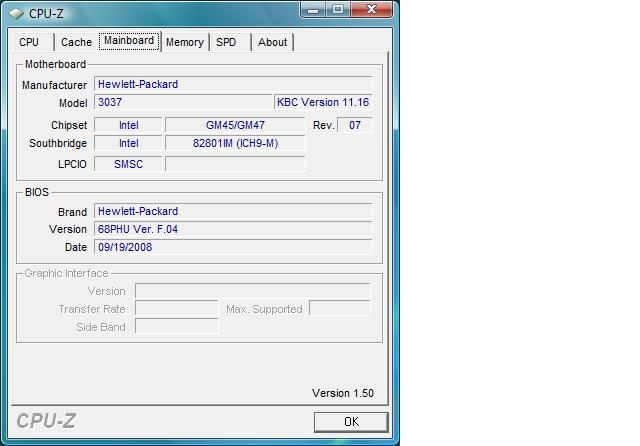Minimize the CPU-Z window

(313, 9)
